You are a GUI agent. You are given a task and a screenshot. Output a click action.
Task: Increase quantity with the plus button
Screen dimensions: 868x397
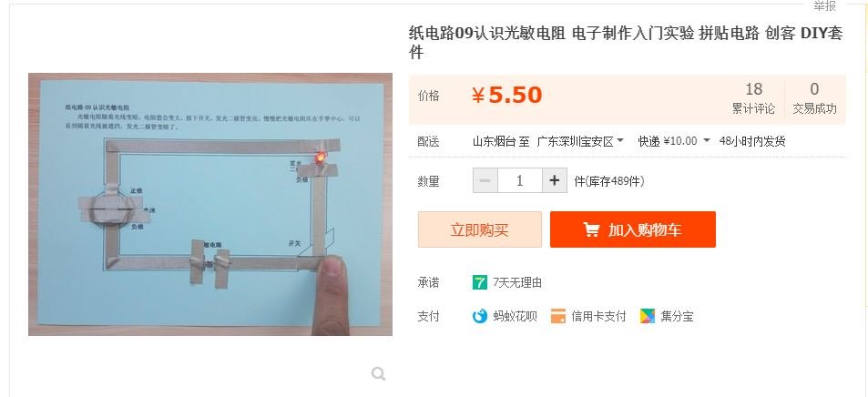point(555,180)
